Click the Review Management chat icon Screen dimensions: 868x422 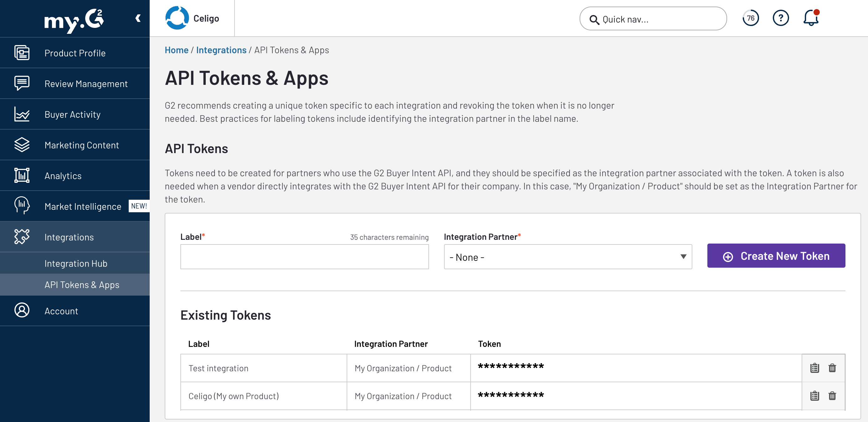22,83
